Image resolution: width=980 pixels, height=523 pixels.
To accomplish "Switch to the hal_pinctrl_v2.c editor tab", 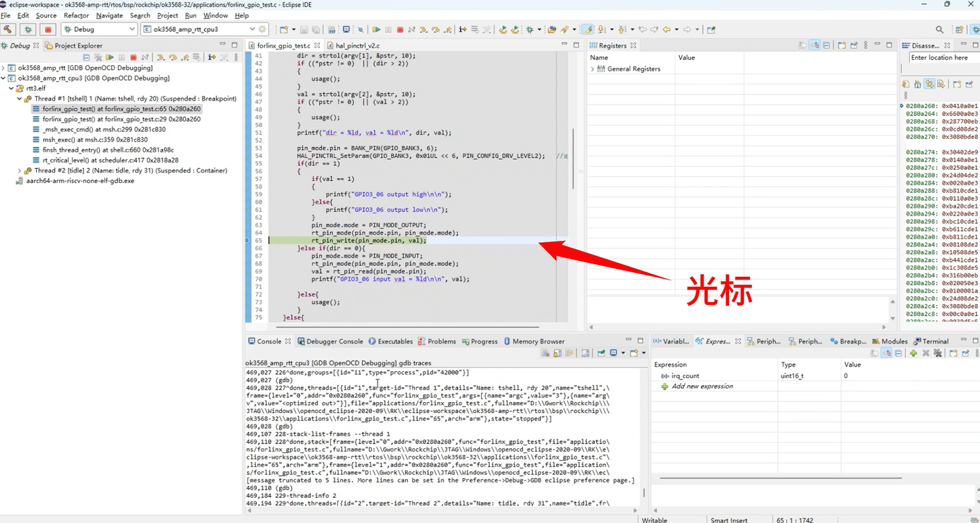I will (x=353, y=46).
